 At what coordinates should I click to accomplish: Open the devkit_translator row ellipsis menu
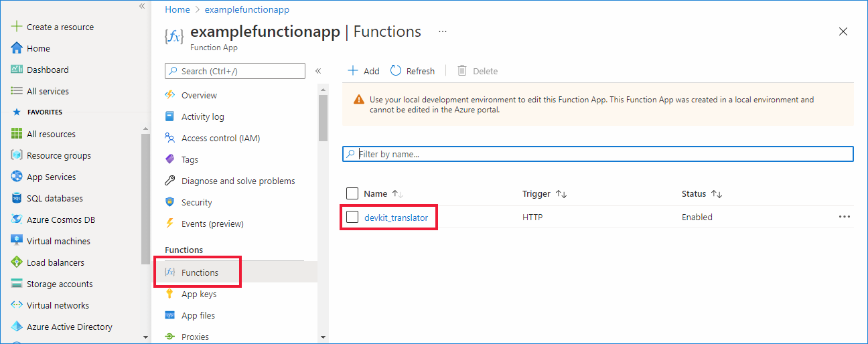(844, 217)
